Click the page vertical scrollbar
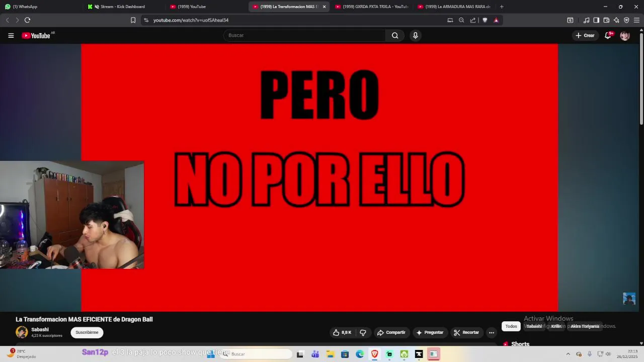644x362 pixels. click(641, 78)
